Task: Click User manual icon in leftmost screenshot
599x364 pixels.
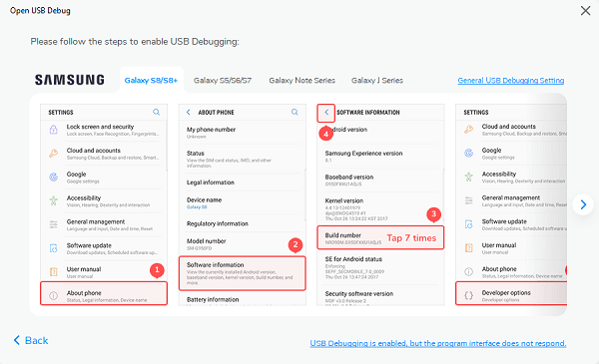Action: click(x=54, y=271)
